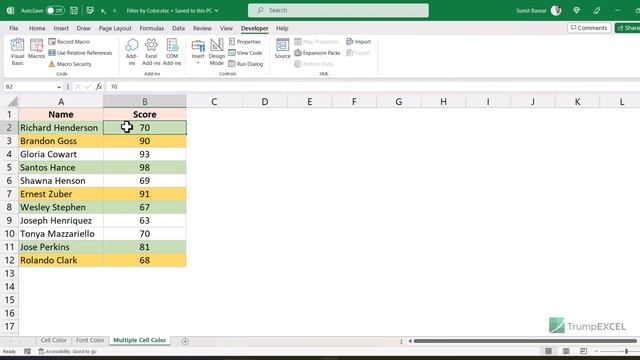Toggle the AutoSave switch

55,11
